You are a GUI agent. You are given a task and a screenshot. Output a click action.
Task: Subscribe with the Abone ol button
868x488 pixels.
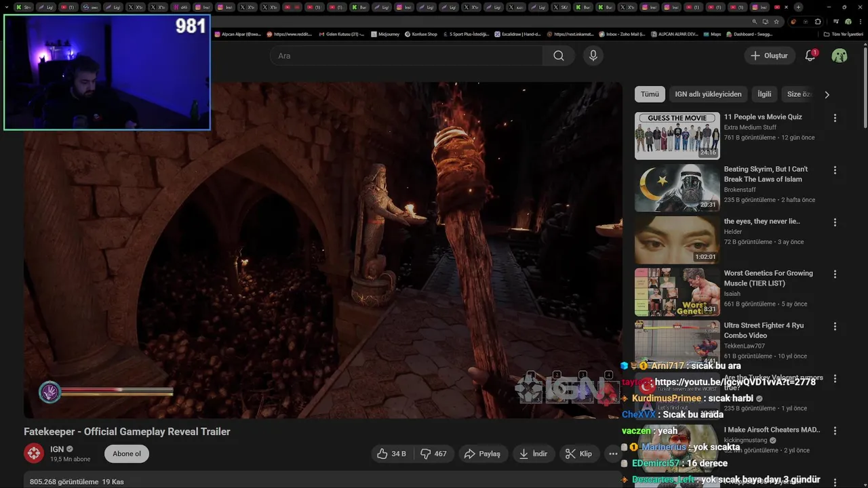point(127,453)
